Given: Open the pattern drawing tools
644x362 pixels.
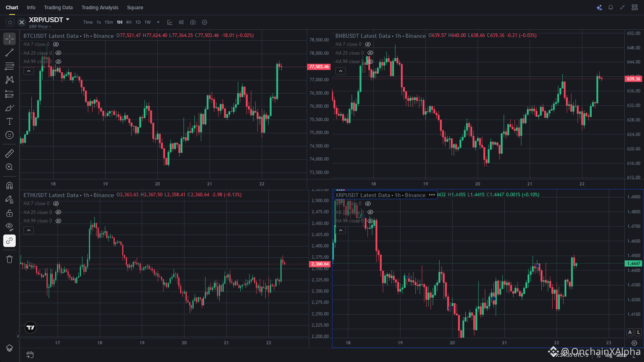Looking at the screenshot, I should 10,80.
